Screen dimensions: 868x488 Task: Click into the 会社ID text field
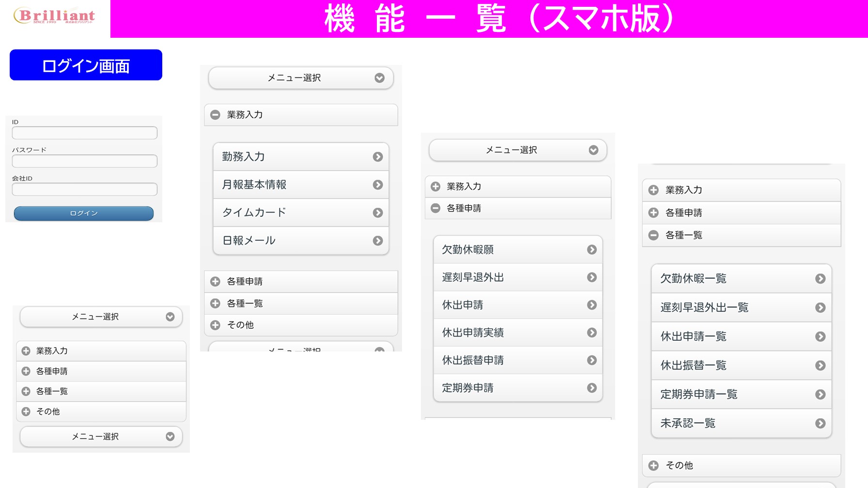pos(85,189)
